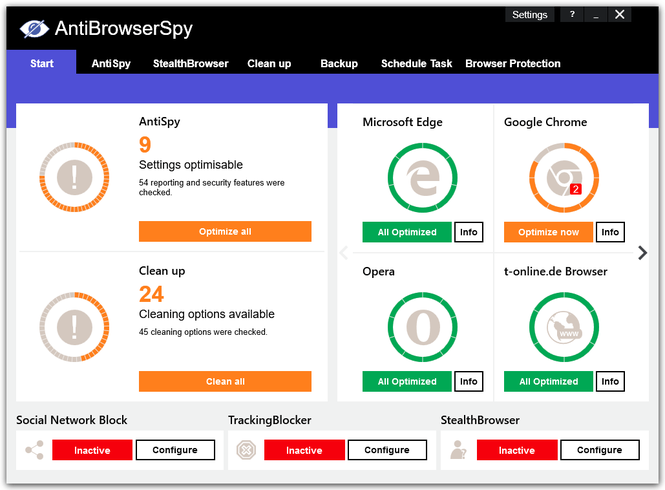
Task: Click the StealthBrowser section heading
Action: (480, 420)
